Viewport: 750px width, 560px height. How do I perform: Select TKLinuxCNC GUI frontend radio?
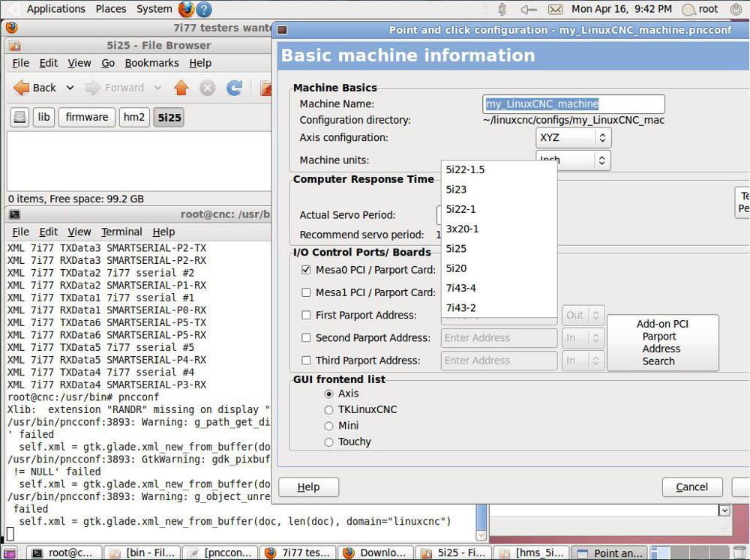pyautogui.click(x=328, y=410)
